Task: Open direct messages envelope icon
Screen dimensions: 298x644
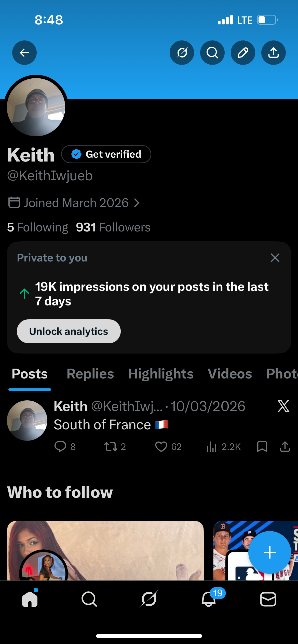Action: 268,599
